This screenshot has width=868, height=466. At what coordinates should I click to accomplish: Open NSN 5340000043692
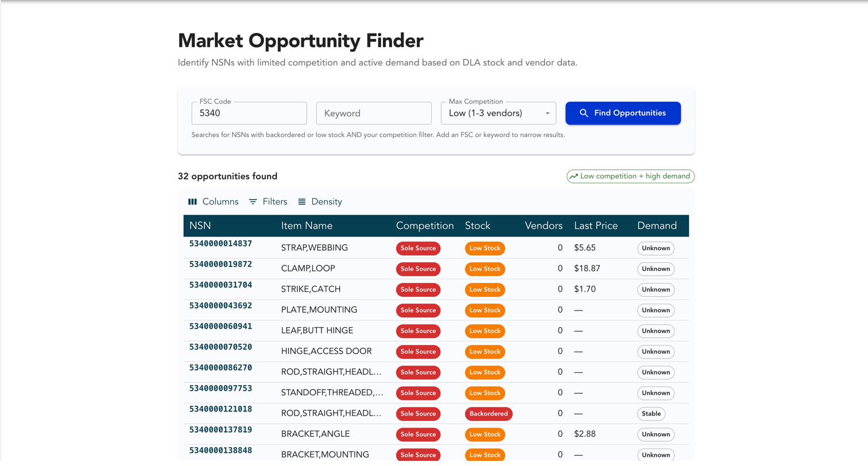220,305
